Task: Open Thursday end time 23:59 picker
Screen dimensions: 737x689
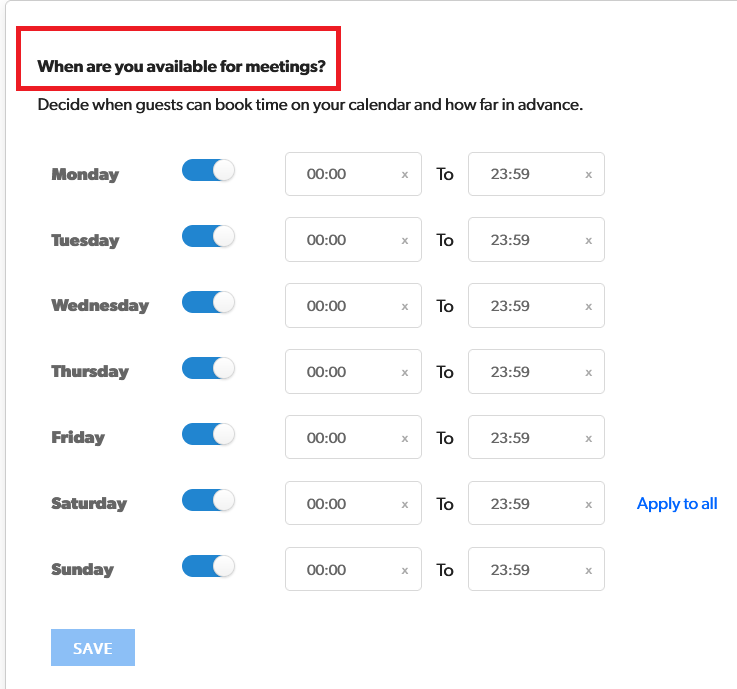Action: tap(523, 372)
